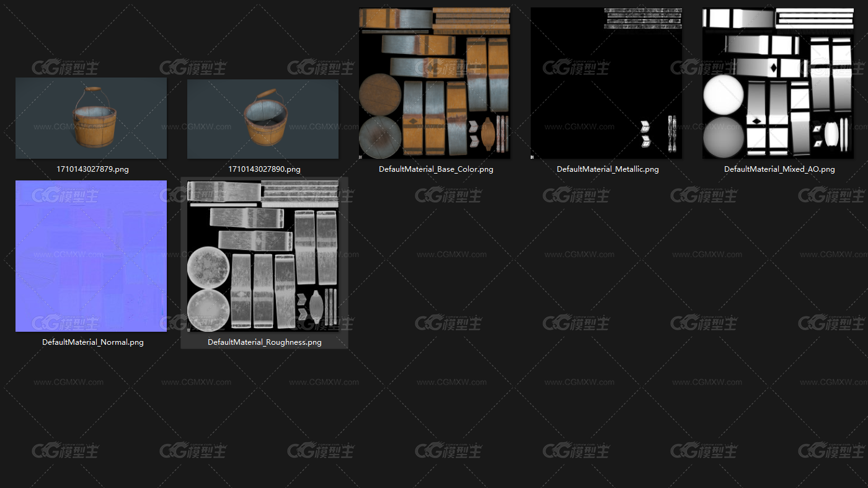Screen dimensions: 868x488
Task: Open the Base_Color texture thumbnail
Action: tap(435, 83)
